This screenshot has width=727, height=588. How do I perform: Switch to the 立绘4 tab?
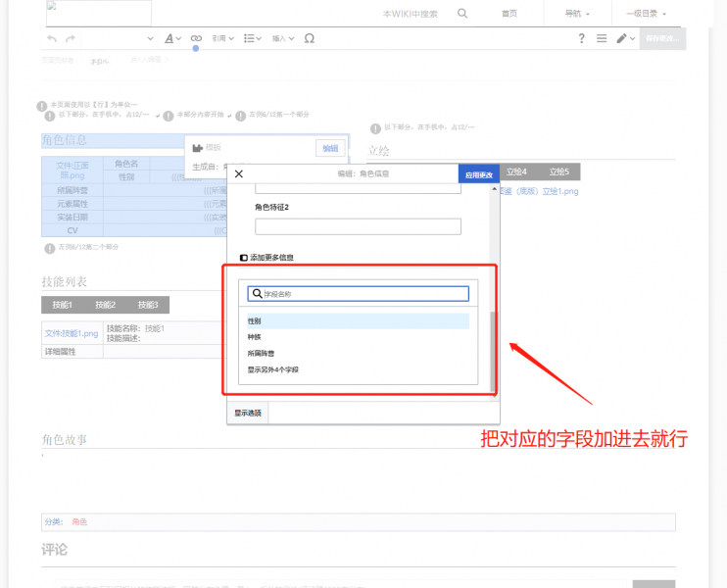(516, 171)
